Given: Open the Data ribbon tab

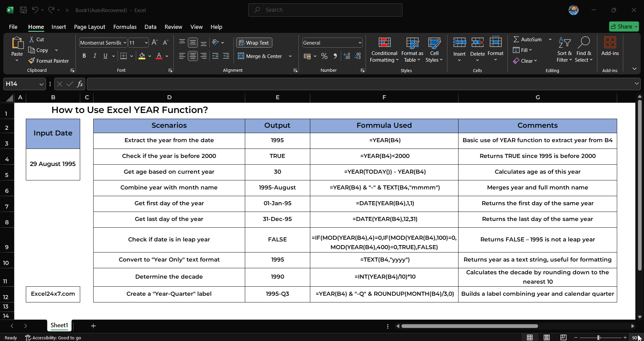Looking at the screenshot, I should point(150,27).
